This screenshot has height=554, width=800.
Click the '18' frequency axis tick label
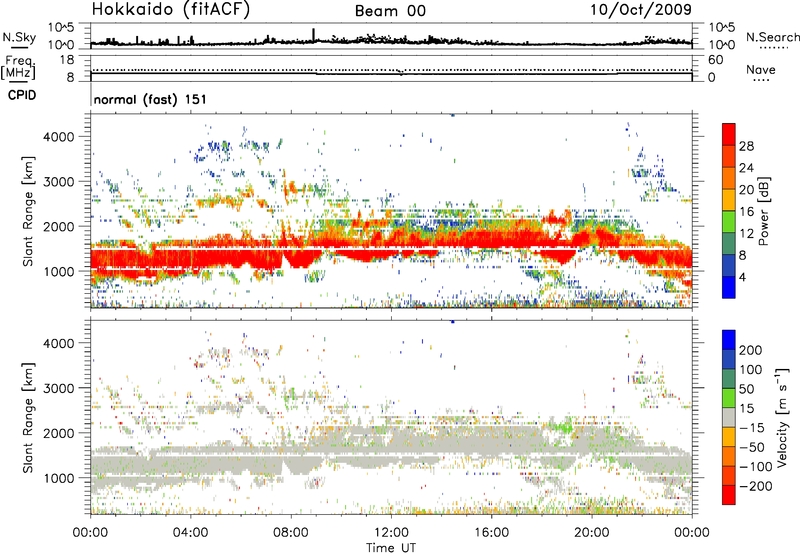click(67, 60)
